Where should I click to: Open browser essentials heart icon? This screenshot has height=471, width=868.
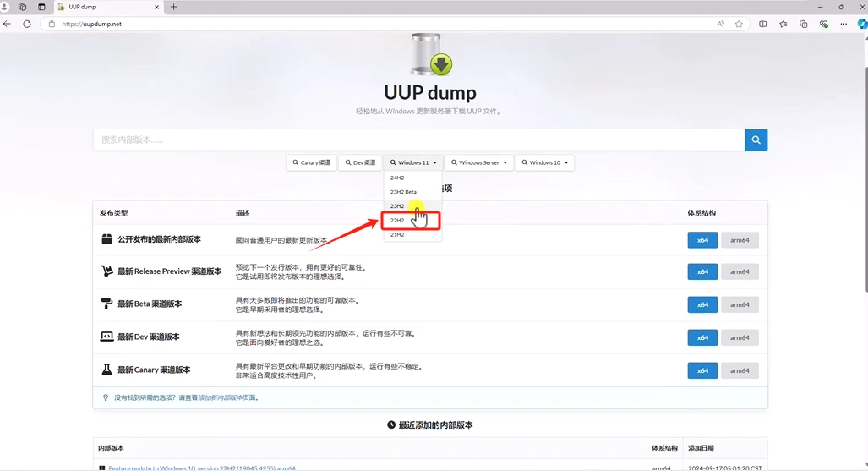click(824, 24)
